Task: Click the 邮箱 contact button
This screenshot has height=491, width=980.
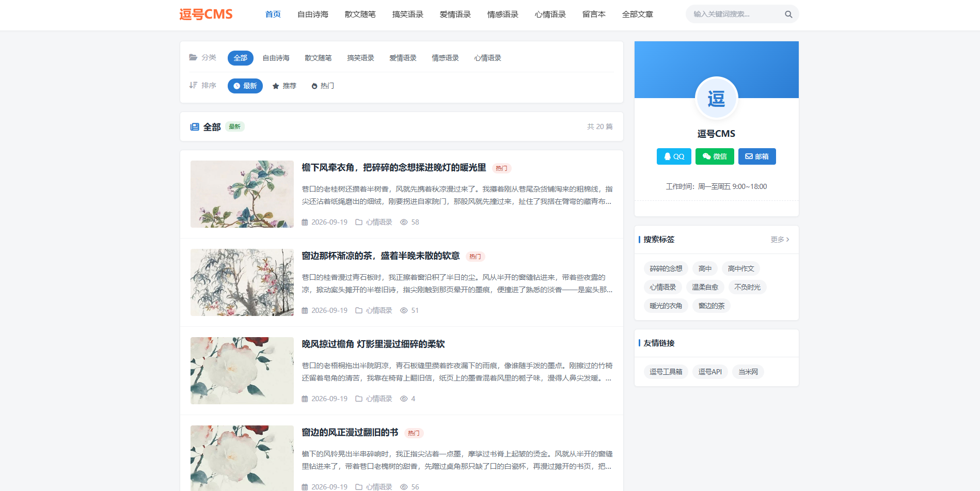Action: tap(757, 156)
